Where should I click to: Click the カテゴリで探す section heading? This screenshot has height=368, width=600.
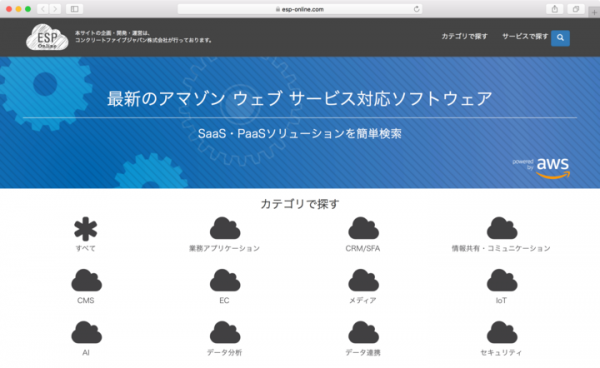point(300,204)
